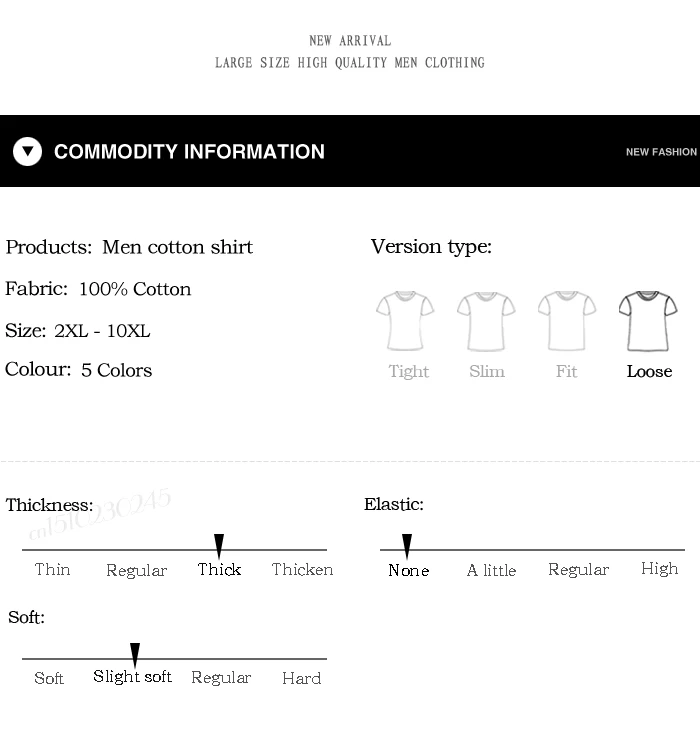Click the Elastic slider marker triangle
This screenshot has width=700, height=747.
tap(407, 546)
